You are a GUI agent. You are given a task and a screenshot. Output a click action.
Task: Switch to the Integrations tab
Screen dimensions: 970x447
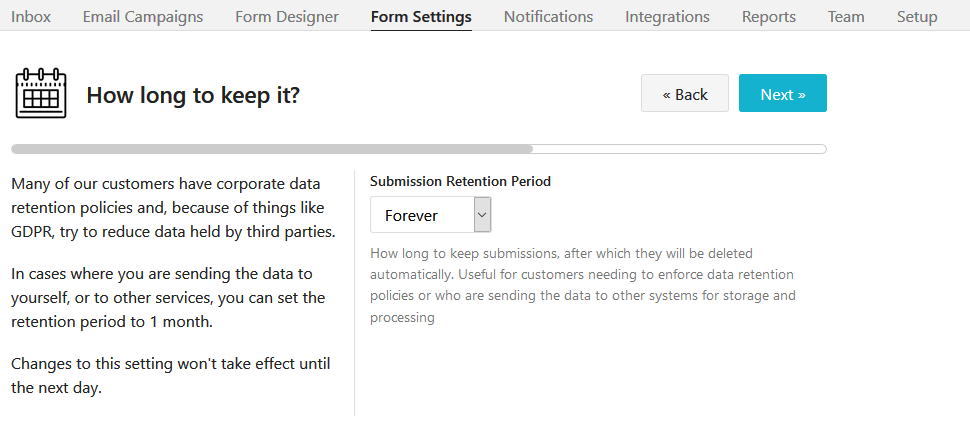click(x=667, y=16)
